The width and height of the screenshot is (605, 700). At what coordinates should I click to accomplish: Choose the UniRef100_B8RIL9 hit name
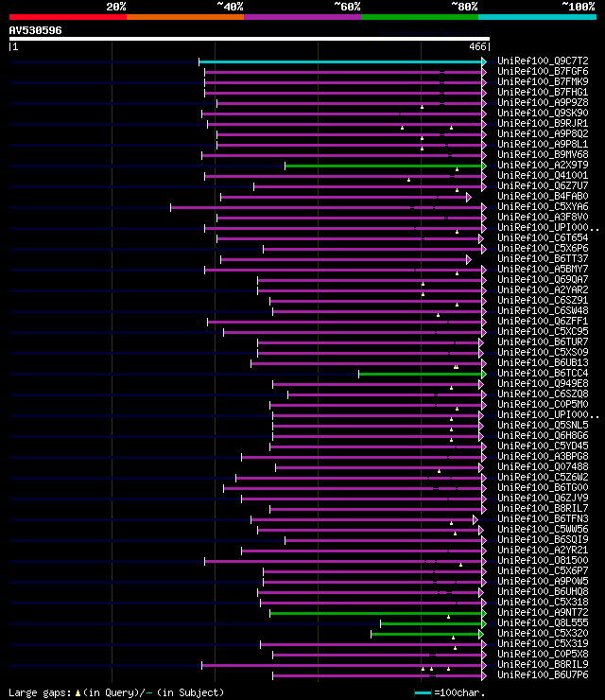[543, 664]
